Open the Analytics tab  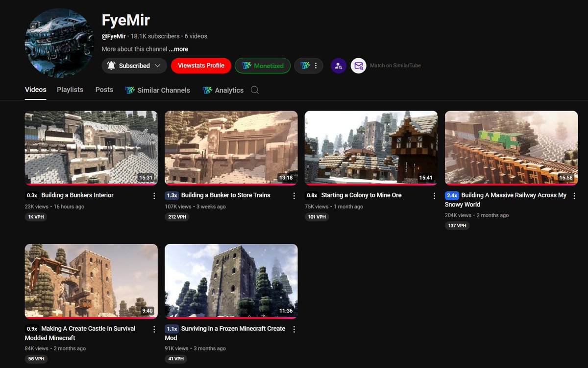point(223,90)
